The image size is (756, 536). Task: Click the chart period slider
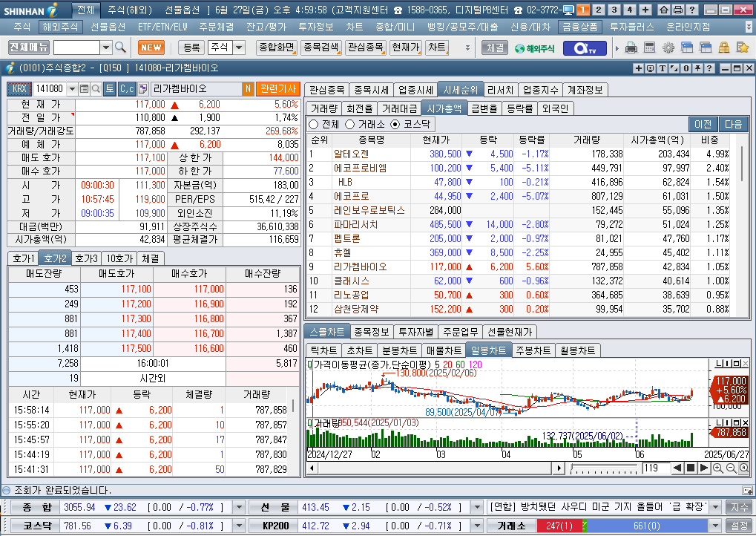click(x=605, y=468)
